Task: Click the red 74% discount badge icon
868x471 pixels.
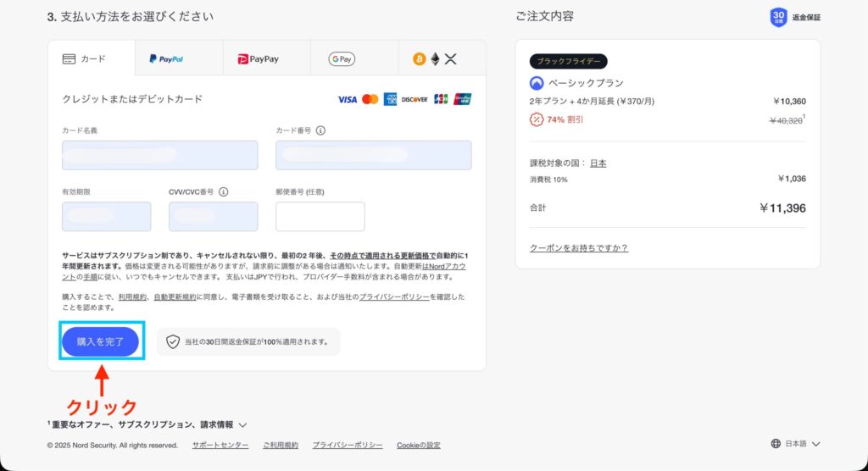Action: 536,119
